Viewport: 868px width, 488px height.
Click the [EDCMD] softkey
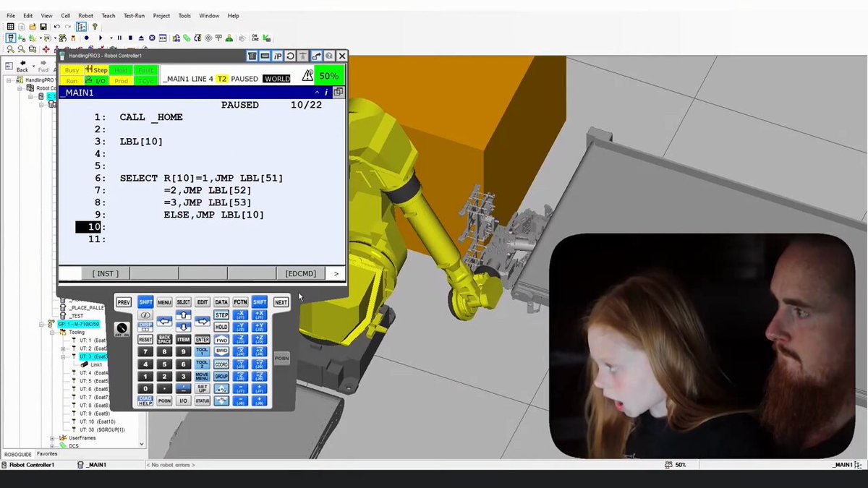pos(300,273)
